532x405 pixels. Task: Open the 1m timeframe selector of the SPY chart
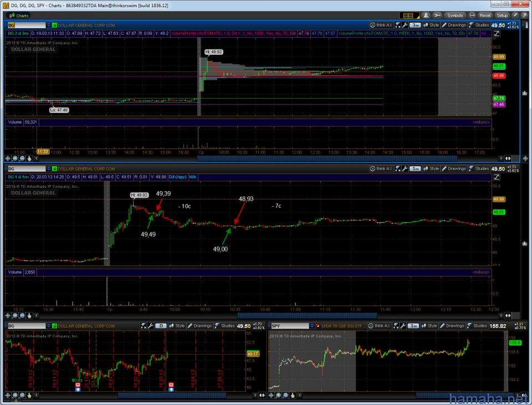point(413,326)
